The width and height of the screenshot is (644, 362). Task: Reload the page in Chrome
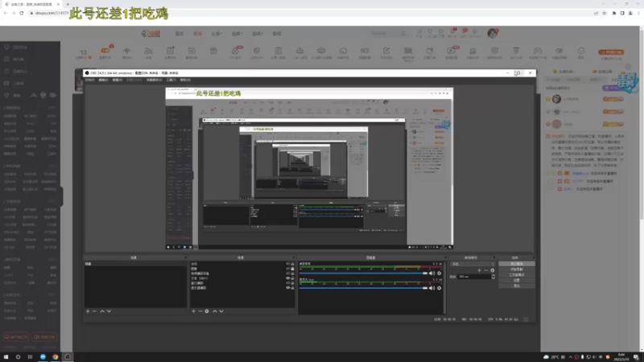(22, 13)
